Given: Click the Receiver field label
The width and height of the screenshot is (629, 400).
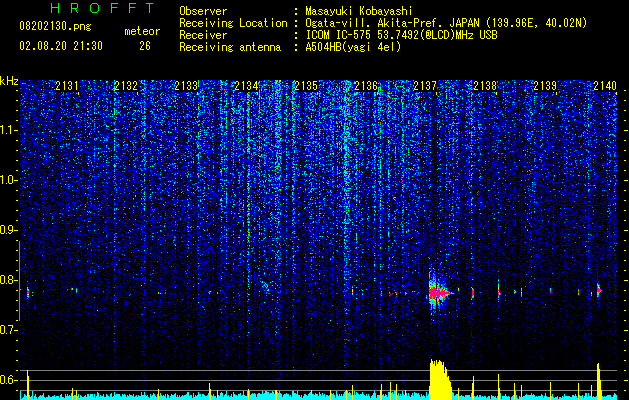Looking at the screenshot, I should click(x=203, y=35).
